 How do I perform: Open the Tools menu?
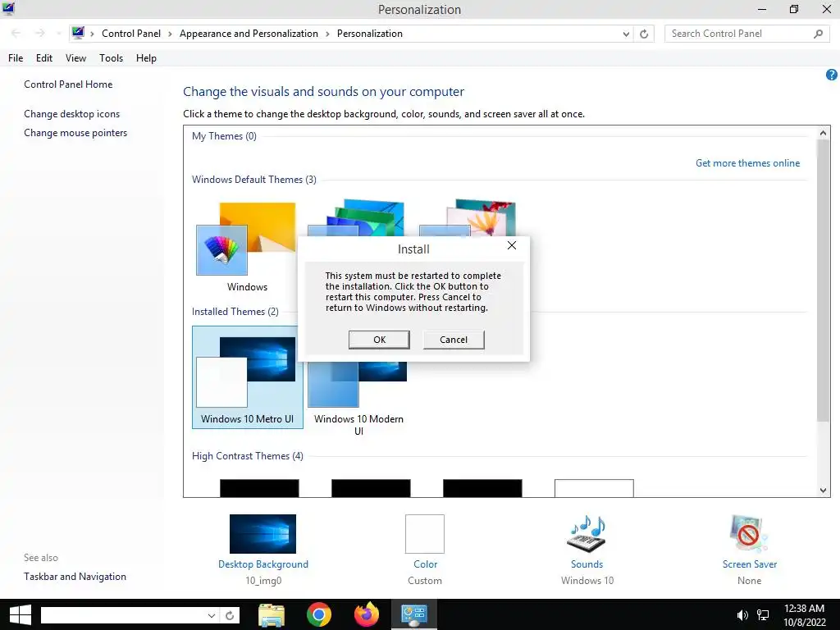tap(111, 58)
